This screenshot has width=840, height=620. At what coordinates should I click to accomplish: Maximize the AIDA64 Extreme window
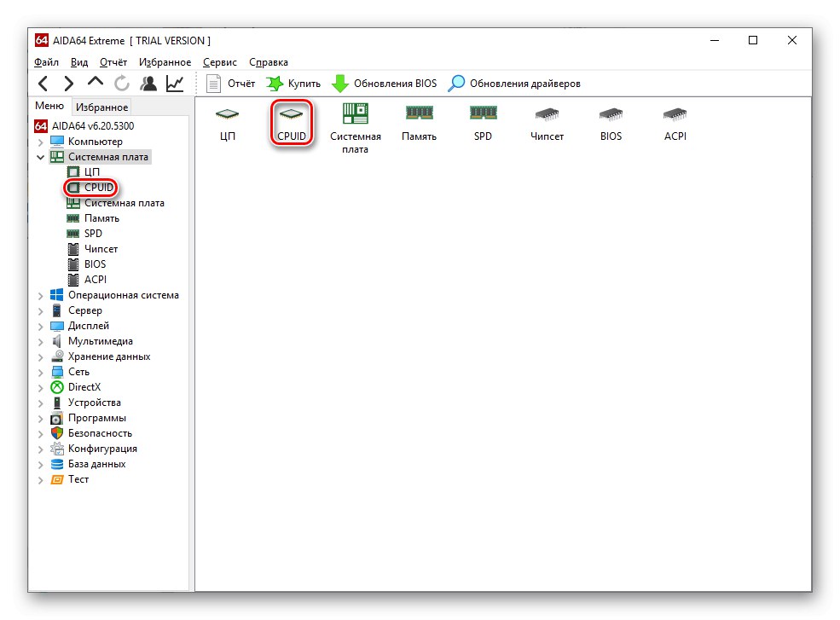753,41
